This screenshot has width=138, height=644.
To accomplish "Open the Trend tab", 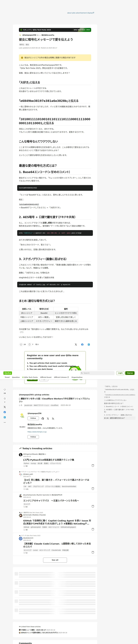I will click(7, 377).
